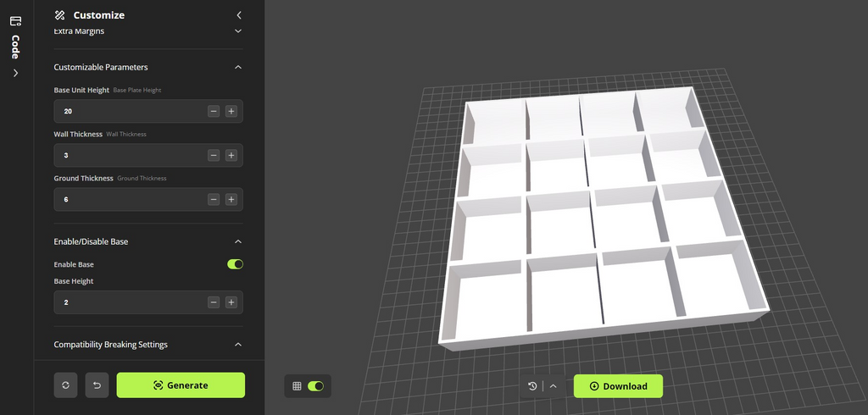Toggle the grid visibility switch
This screenshot has height=415, width=868.
[315, 386]
